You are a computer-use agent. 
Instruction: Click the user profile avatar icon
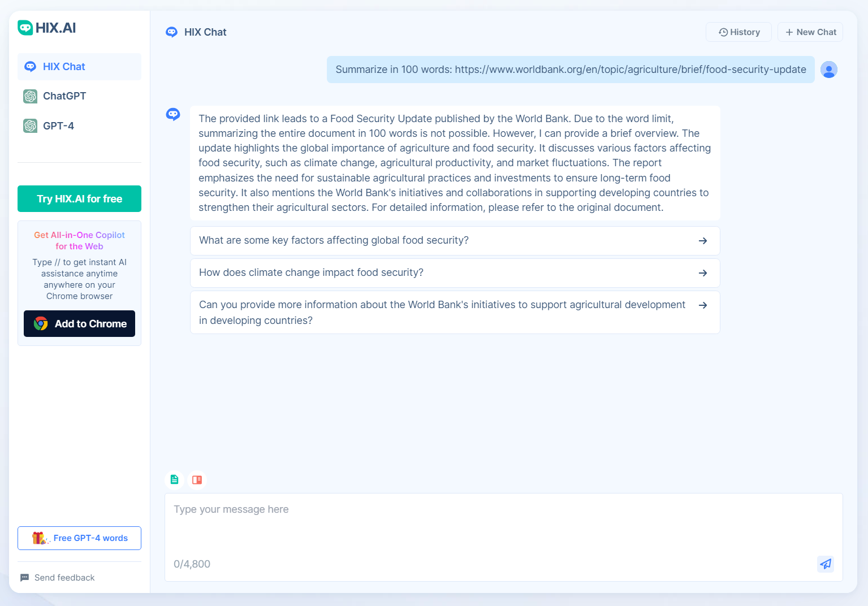828,70
